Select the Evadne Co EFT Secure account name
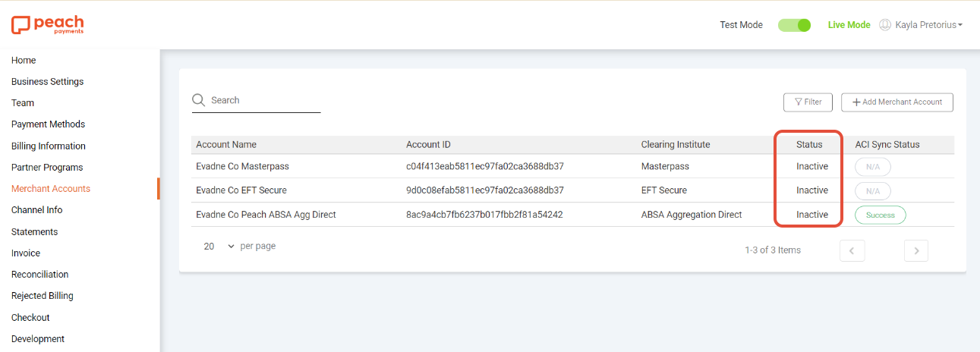980x352 pixels. pyautogui.click(x=241, y=190)
